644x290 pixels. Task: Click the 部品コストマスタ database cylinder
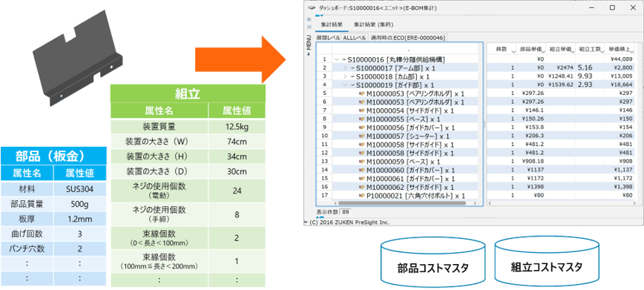point(432,262)
